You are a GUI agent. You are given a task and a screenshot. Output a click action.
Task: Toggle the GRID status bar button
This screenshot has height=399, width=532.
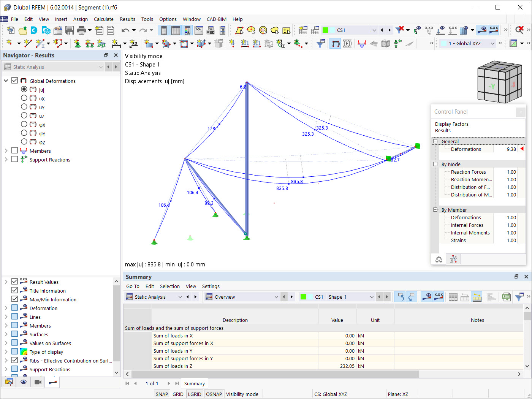(178, 394)
